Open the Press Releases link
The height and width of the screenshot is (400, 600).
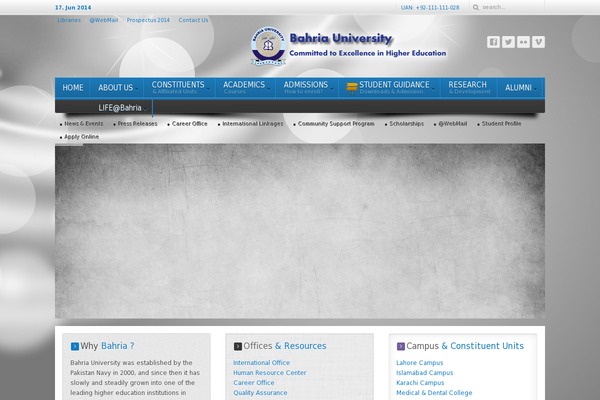coord(137,124)
